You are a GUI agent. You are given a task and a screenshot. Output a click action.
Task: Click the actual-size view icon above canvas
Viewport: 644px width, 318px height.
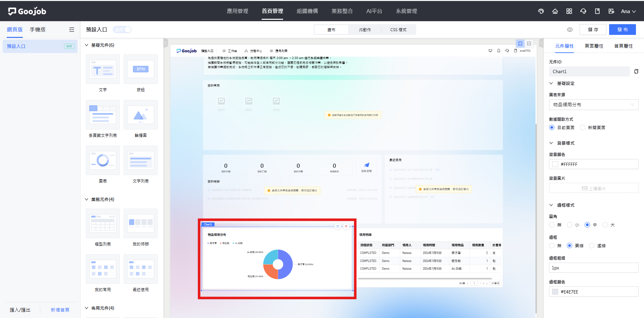coord(529,44)
